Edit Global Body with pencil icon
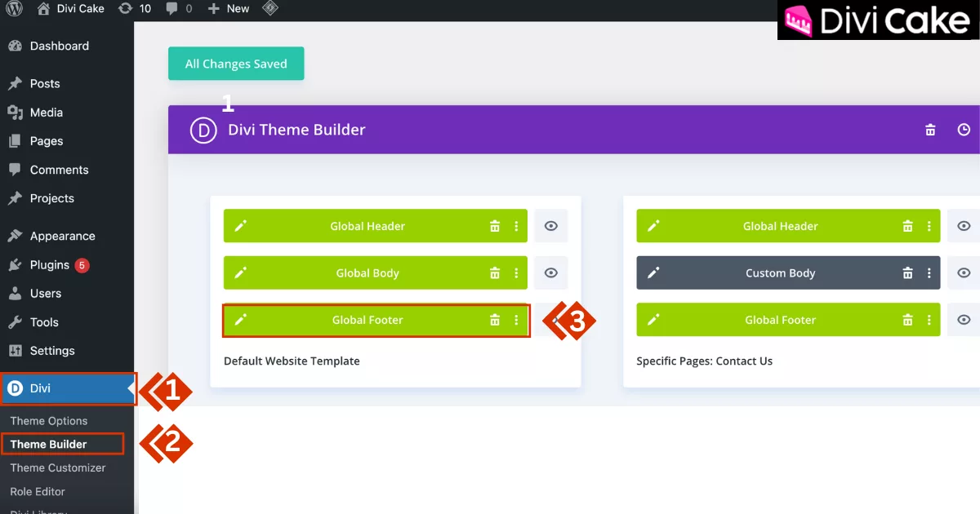This screenshot has width=980, height=514. point(240,273)
